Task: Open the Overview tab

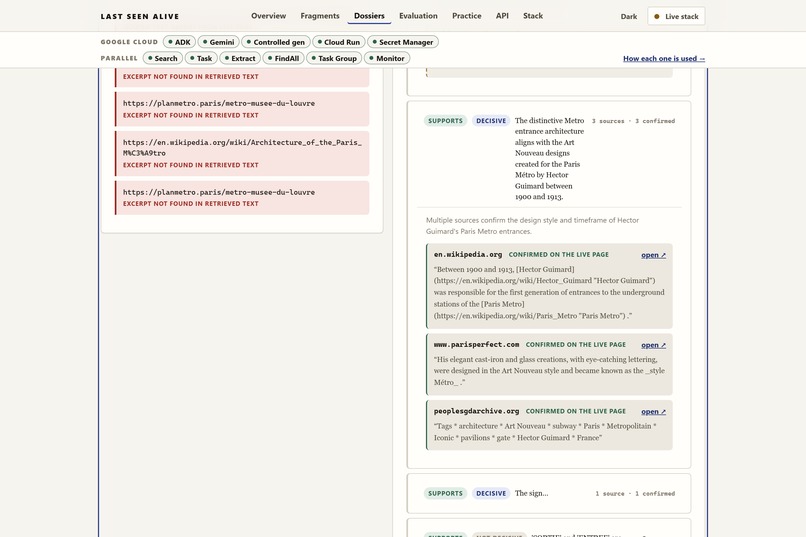Action: 268,16
